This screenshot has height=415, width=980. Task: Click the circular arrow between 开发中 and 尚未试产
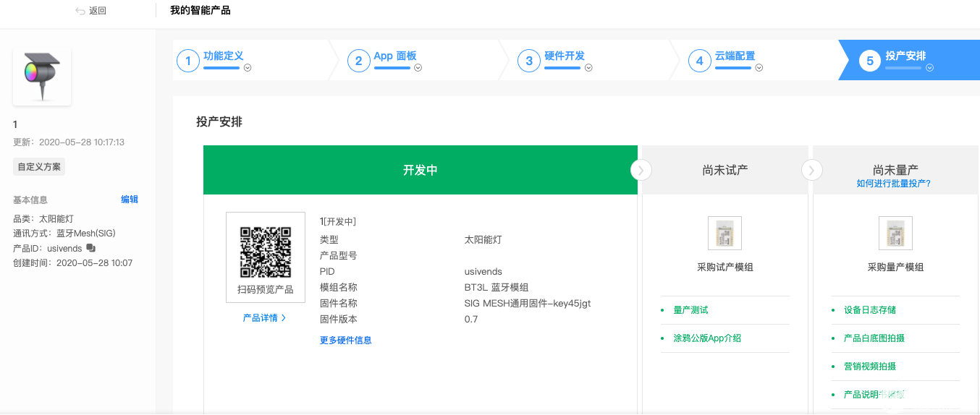pyautogui.click(x=641, y=170)
